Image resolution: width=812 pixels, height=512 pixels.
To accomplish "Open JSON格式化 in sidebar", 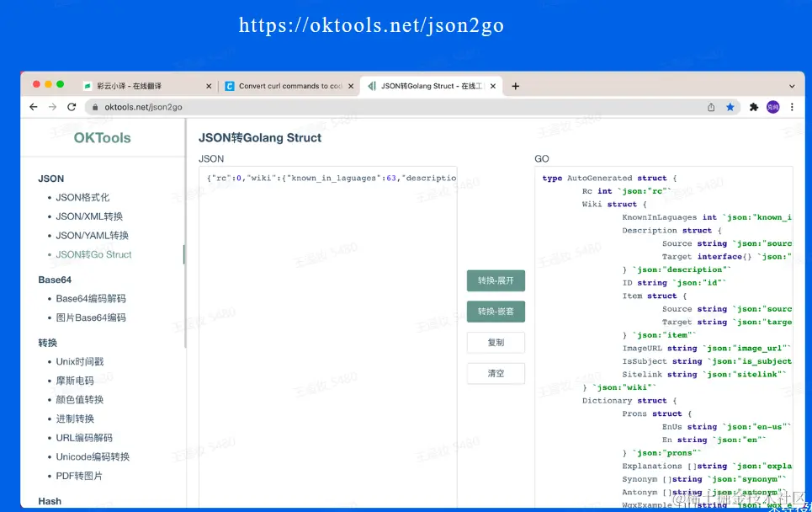I will coord(82,197).
